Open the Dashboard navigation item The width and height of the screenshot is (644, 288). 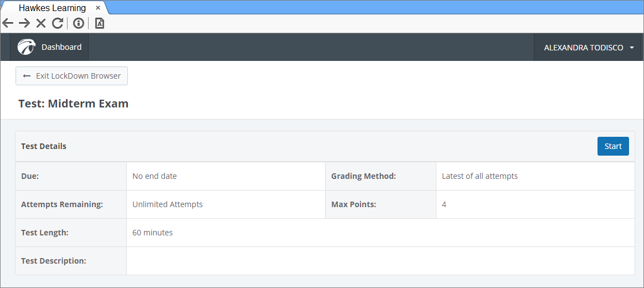(x=61, y=47)
